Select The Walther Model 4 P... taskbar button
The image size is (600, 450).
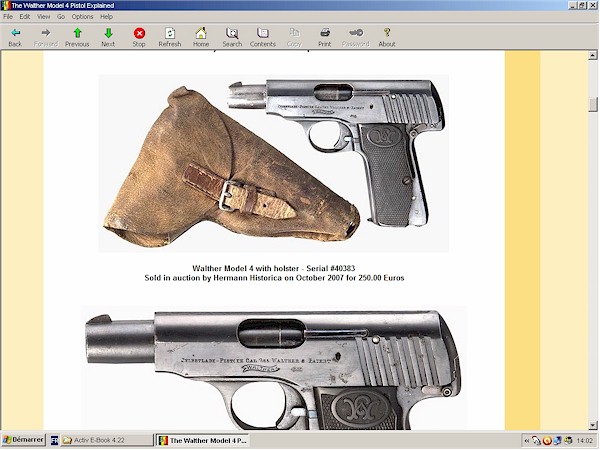coord(203,440)
